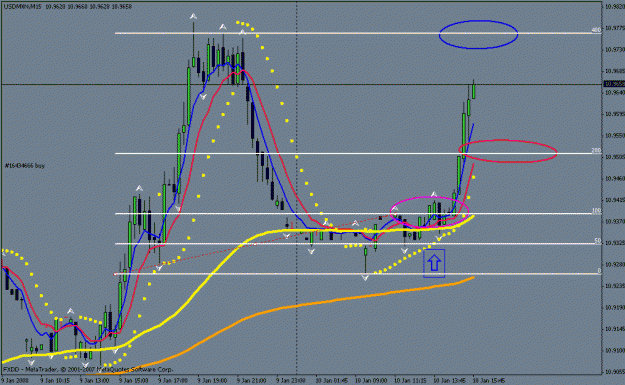Click the 10.9055 price axis value
625x385 pixels.
coord(615,372)
